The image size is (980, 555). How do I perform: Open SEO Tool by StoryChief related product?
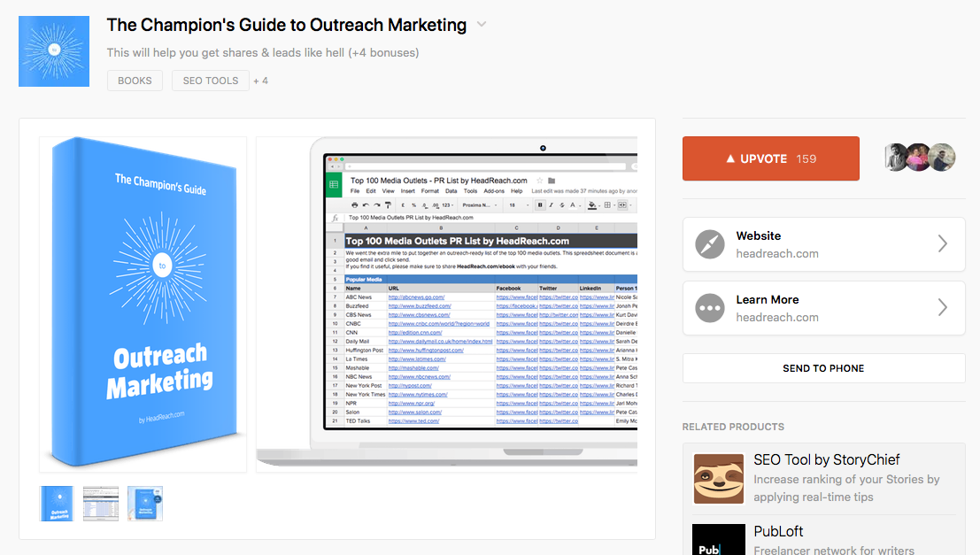click(824, 479)
